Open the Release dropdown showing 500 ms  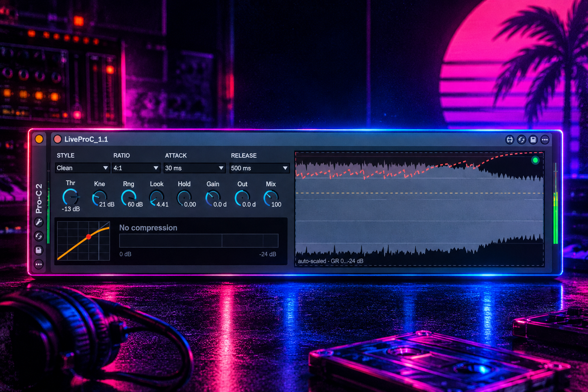pos(259,168)
